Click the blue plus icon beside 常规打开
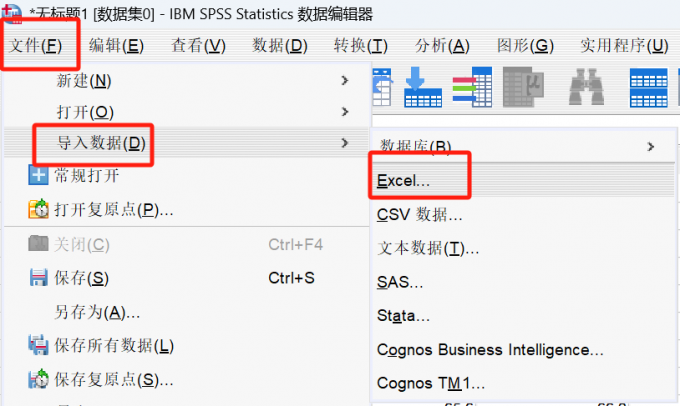Screen dimensions: 680x406 pyautogui.click(x=38, y=175)
